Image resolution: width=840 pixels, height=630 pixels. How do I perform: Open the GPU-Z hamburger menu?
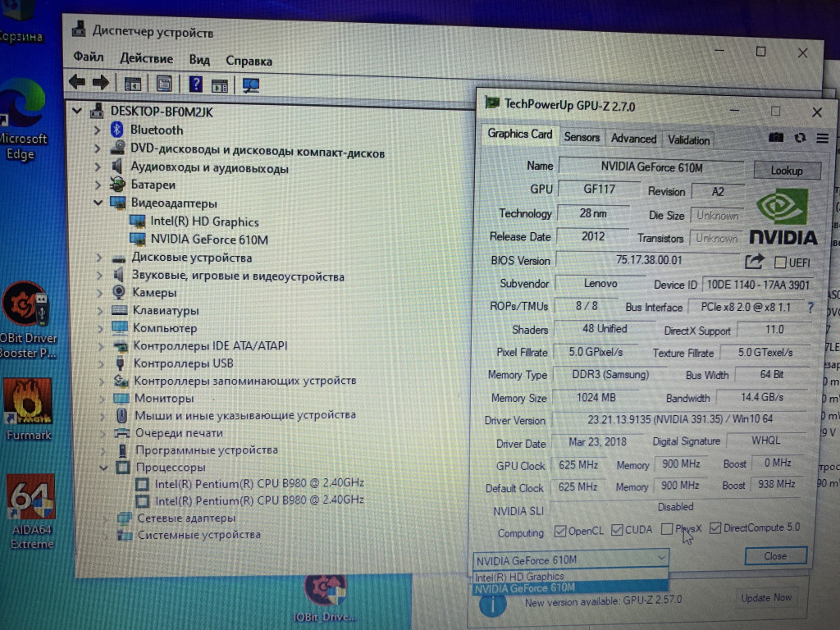click(x=822, y=138)
